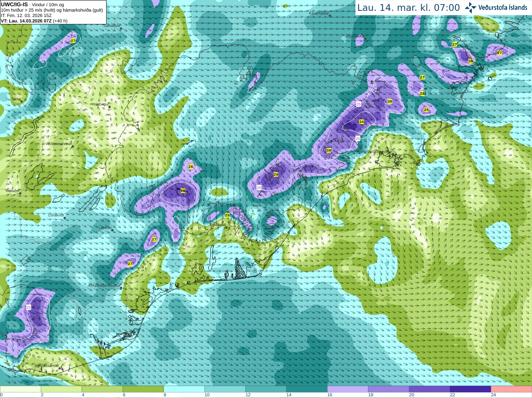This screenshot has width=532, height=398.
Task: Click the Hornafjarðarflugvöllur place label
Action: [x=374, y=152]
